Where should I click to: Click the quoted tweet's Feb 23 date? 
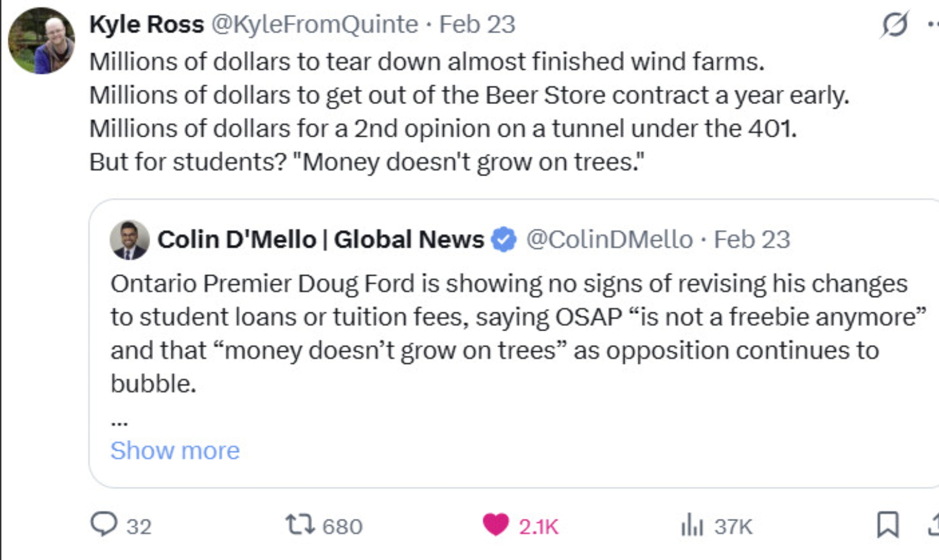tap(752, 239)
